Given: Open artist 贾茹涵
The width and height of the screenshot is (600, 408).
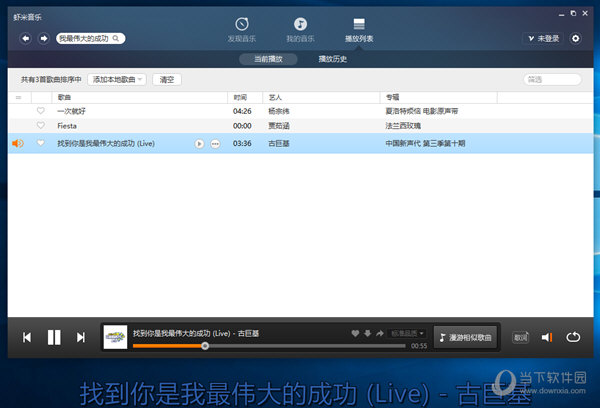Looking at the screenshot, I should pos(279,126).
